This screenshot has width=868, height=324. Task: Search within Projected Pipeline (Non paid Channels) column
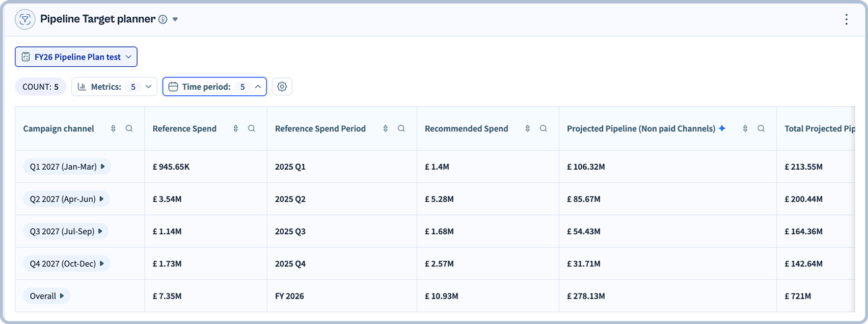pyautogui.click(x=761, y=129)
